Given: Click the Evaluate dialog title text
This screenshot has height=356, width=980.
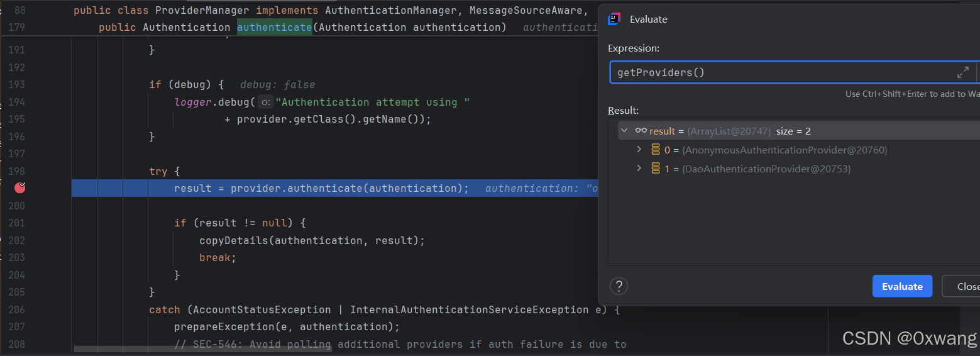Looking at the screenshot, I should tap(649, 19).
